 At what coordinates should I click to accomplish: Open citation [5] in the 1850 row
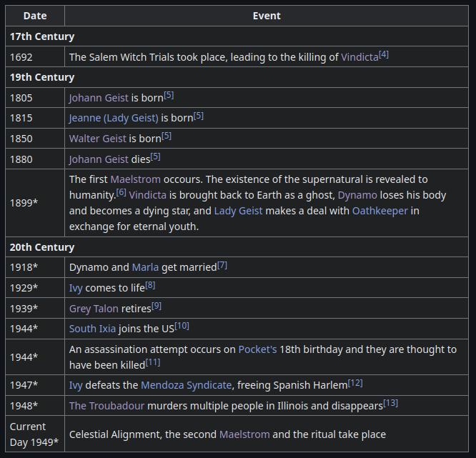click(x=167, y=136)
